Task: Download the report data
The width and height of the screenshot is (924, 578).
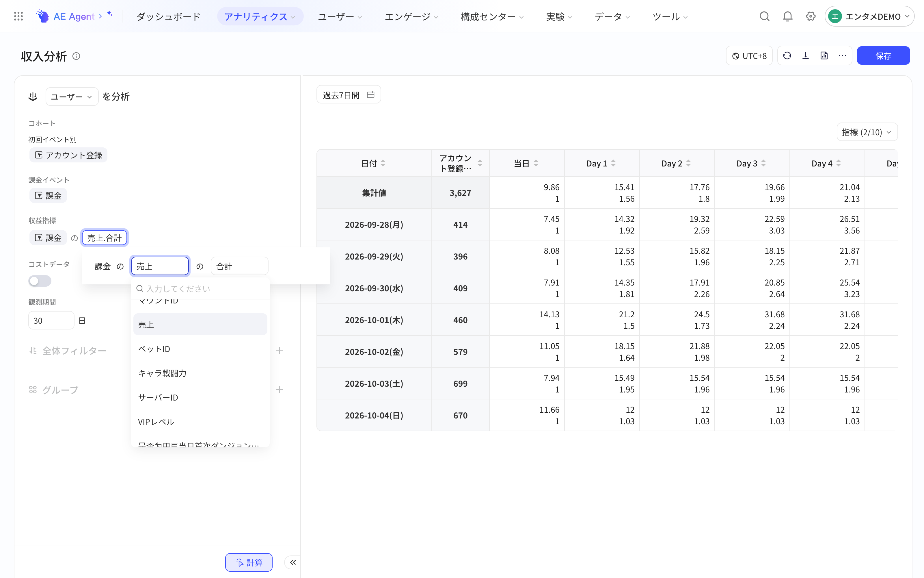Action: 806,56
